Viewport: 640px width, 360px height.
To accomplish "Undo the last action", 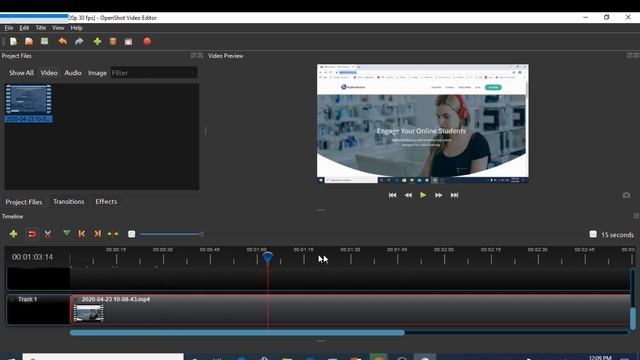I will tap(62, 41).
